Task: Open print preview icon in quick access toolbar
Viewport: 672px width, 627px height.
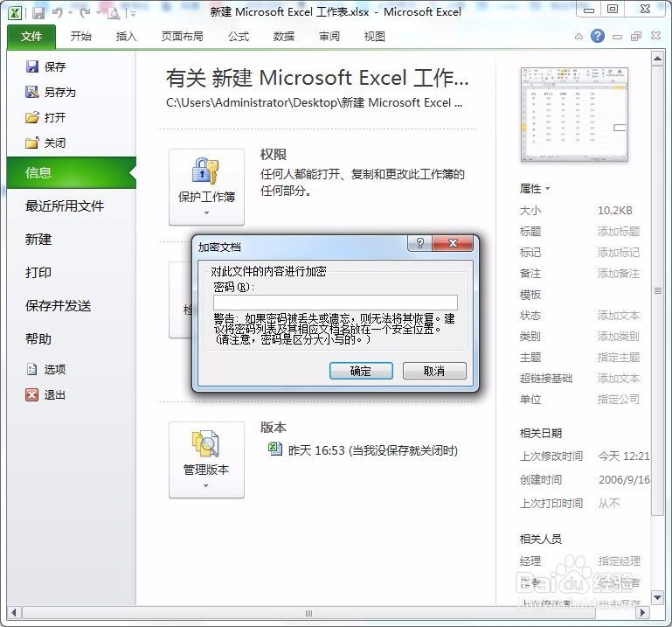Action: 114,14
